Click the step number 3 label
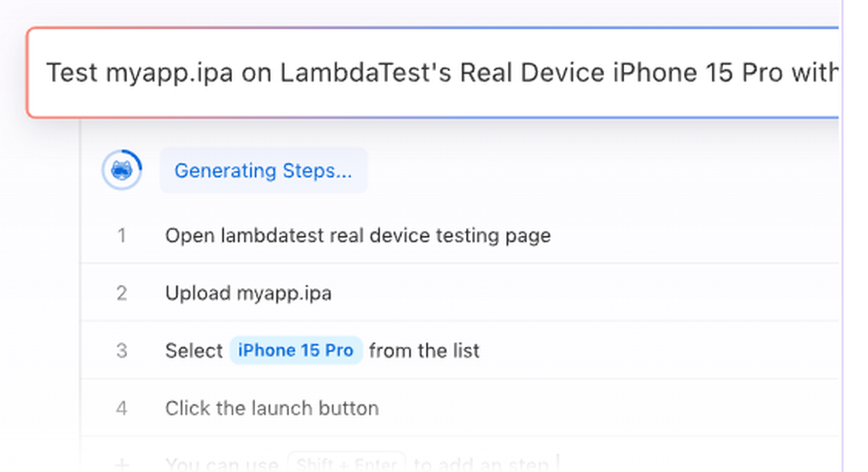868x472 pixels. point(122,351)
